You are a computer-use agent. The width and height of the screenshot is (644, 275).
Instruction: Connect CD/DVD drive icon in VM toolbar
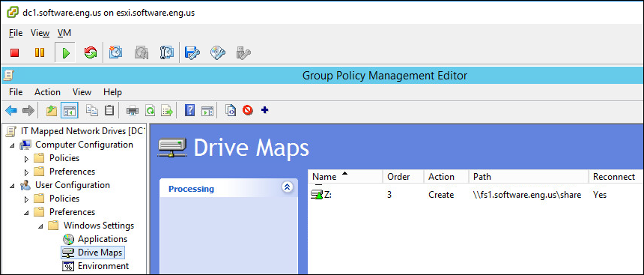click(x=218, y=52)
